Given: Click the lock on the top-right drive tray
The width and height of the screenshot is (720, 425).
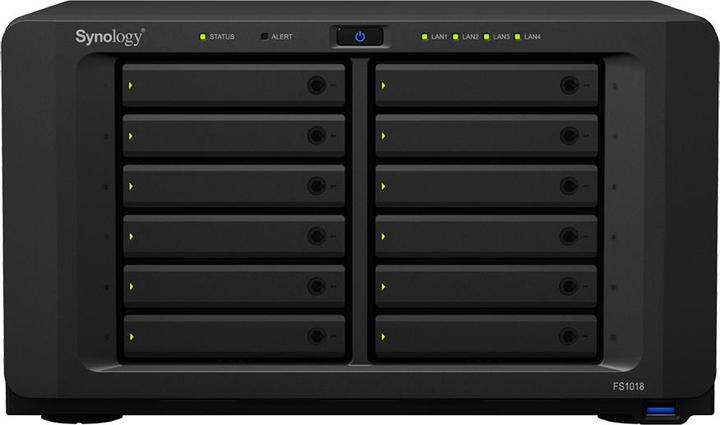Looking at the screenshot, I should coord(569,85).
